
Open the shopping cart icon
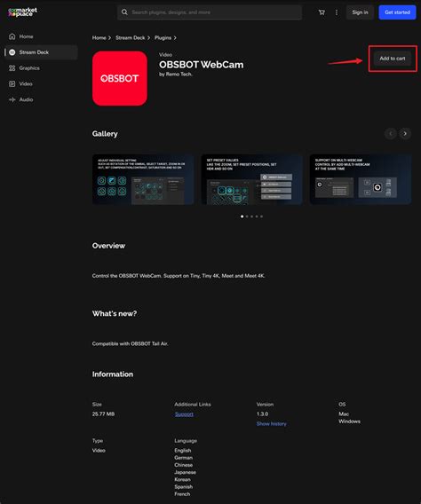coord(322,12)
